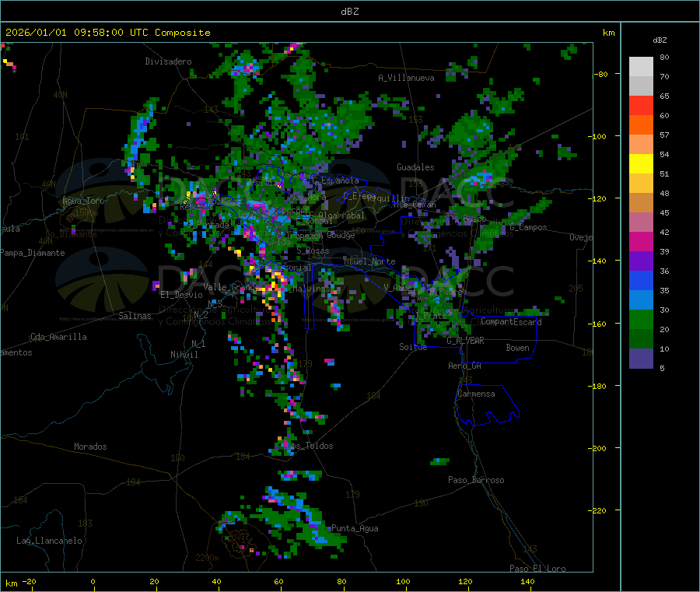Click the Algarrobal label
The height and width of the screenshot is (592, 700).
(341, 215)
